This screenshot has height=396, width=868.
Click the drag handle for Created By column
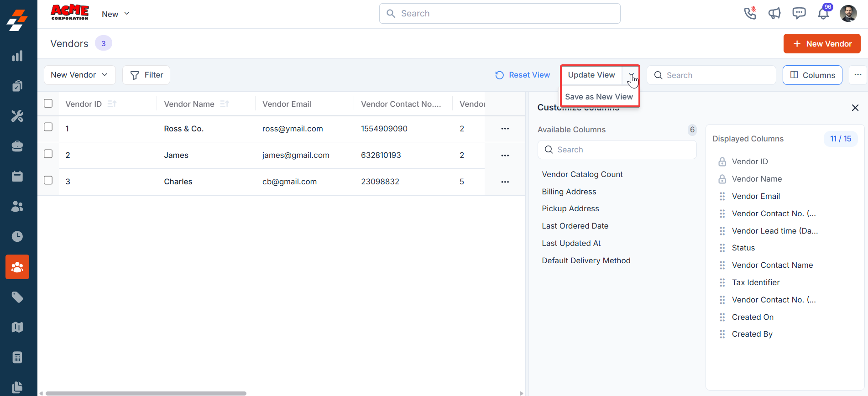pyautogui.click(x=722, y=334)
